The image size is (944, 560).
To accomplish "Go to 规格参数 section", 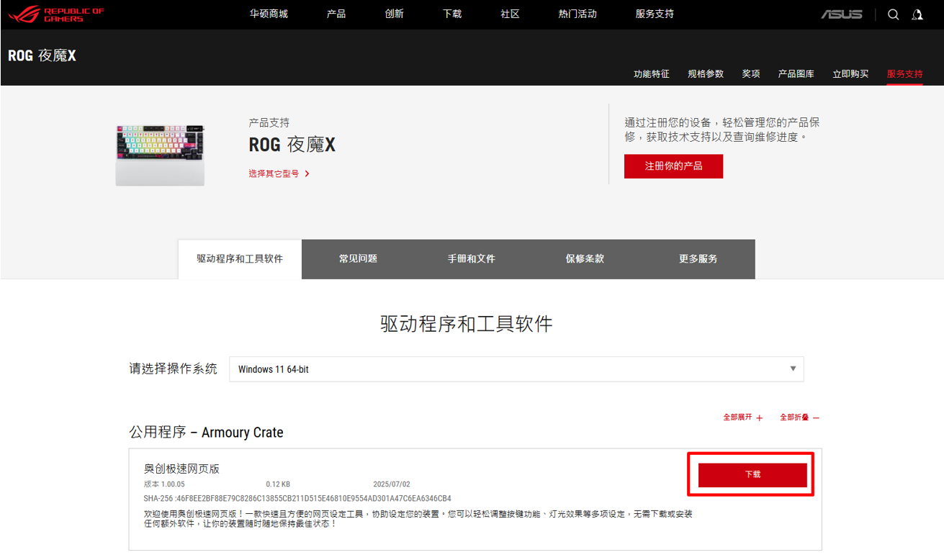I will pos(706,74).
